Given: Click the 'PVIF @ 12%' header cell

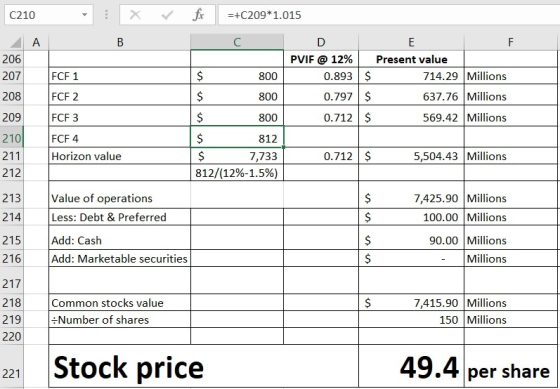Looking at the screenshot, I should click(321, 59).
